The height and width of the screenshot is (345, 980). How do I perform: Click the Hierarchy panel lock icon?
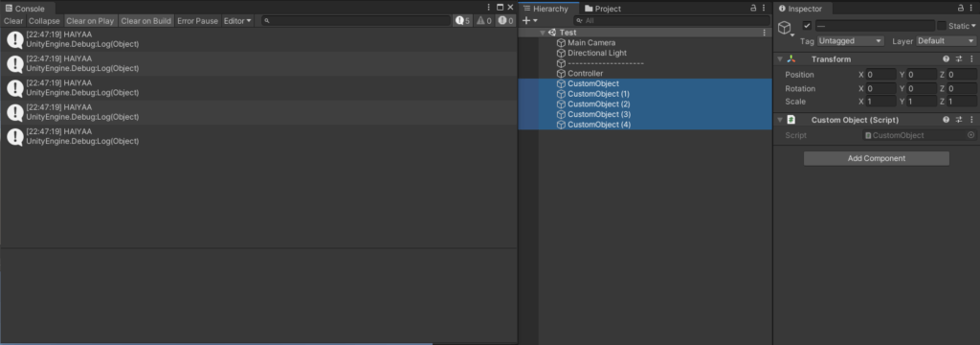pos(753,8)
